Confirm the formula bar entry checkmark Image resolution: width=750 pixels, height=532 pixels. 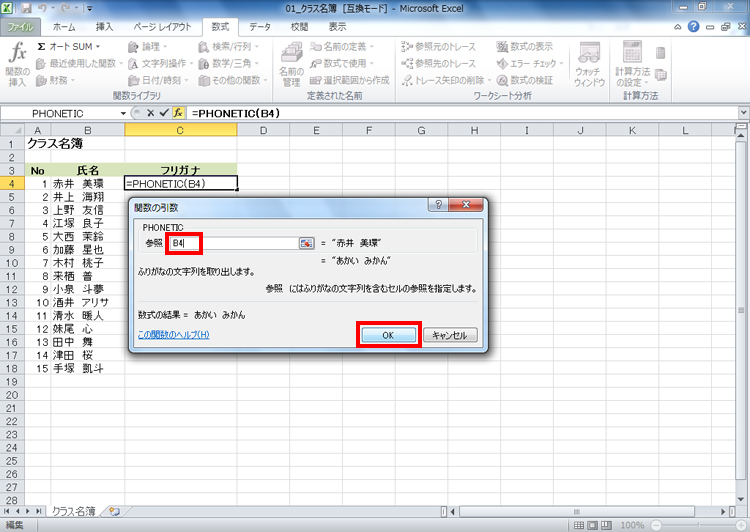tap(164, 113)
